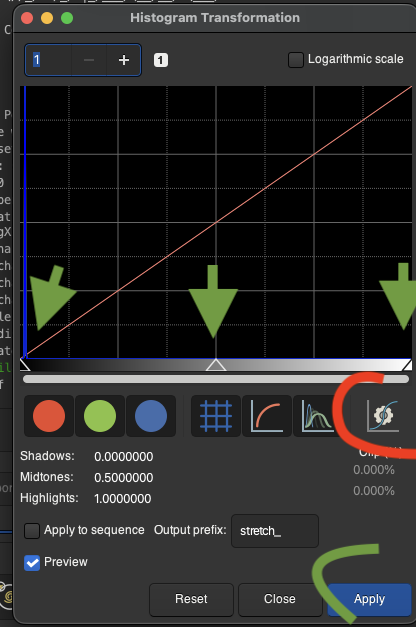Increase zoom with the plus stepper
Image resolution: width=416 pixels, height=627 pixels.
(x=124, y=60)
